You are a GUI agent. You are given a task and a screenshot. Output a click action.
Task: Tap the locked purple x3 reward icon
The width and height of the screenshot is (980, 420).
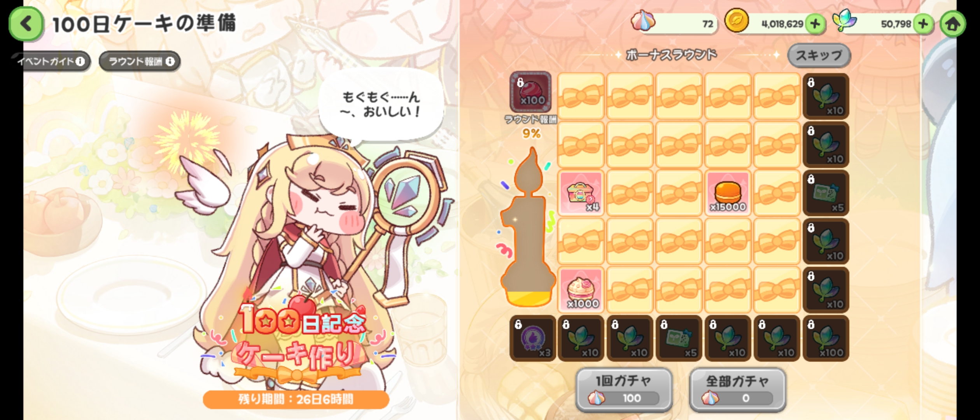coord(533,338)
